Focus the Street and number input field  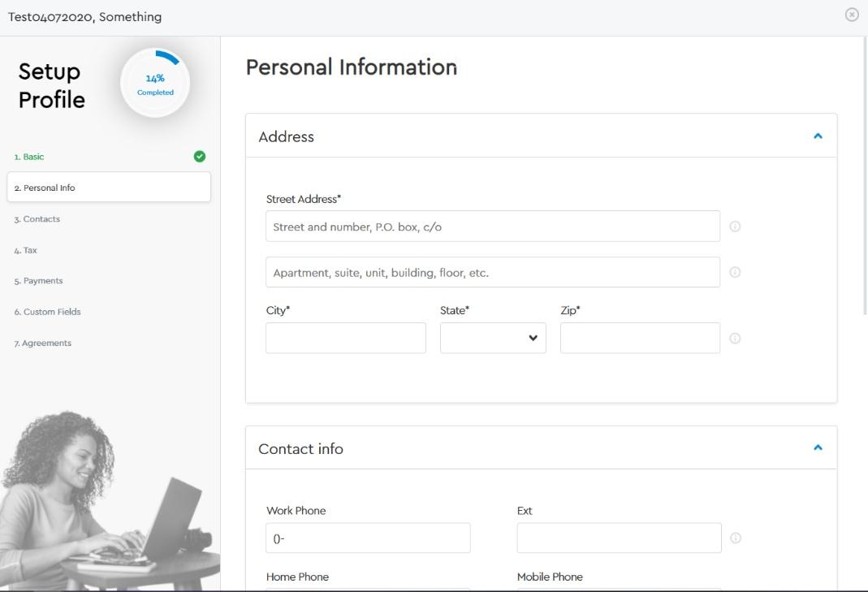(x=492, y=227)
